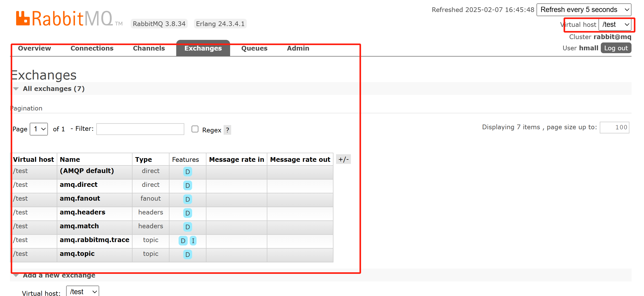
Task: Open the amq.headers exchange link
Action: pos(82,212)
